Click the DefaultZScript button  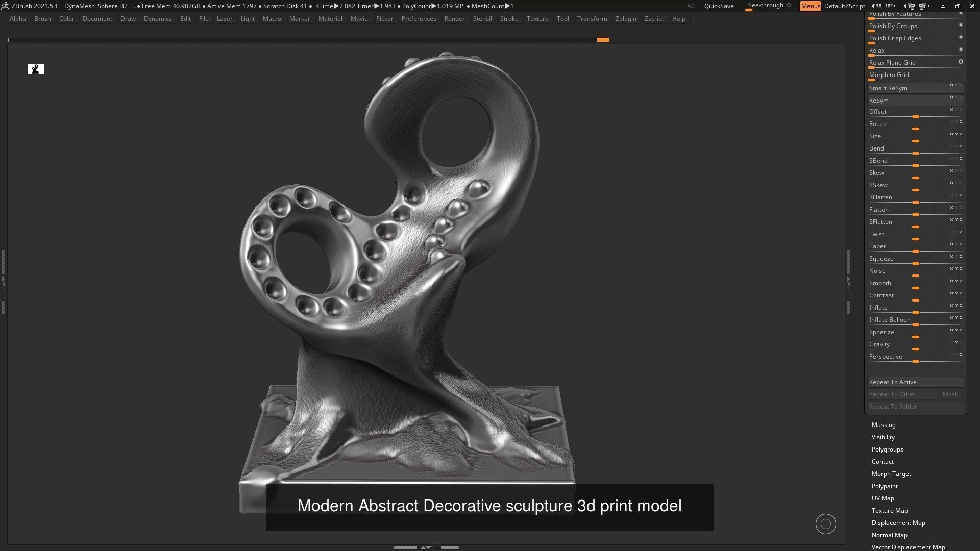844,6
